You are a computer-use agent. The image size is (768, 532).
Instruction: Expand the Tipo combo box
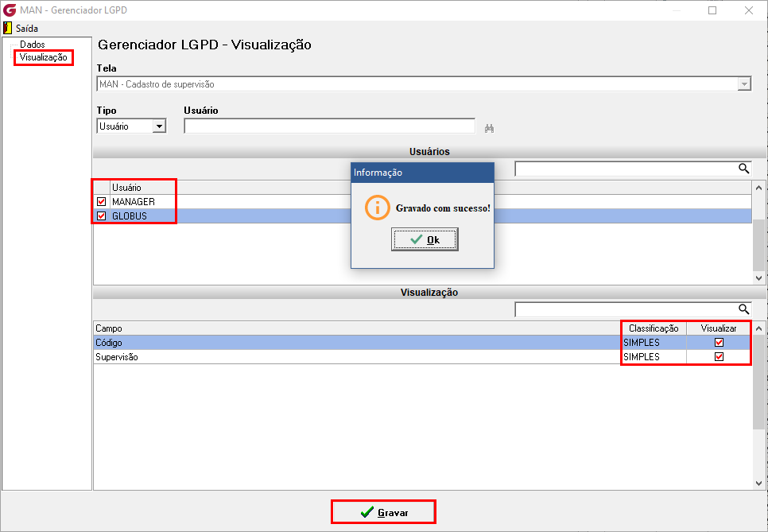point(159,126)
